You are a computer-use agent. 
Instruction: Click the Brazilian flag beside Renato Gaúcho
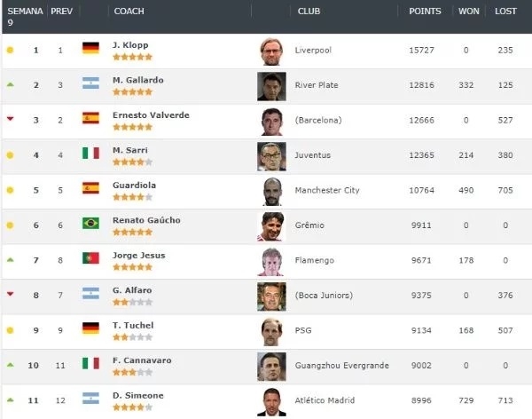click(x=90, y=225)
